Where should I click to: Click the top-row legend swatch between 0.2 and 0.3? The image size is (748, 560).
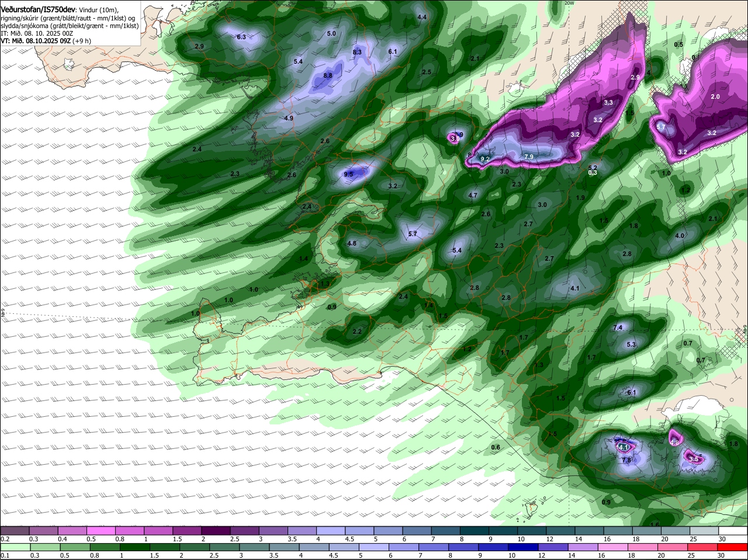click(x=15, y=531)
